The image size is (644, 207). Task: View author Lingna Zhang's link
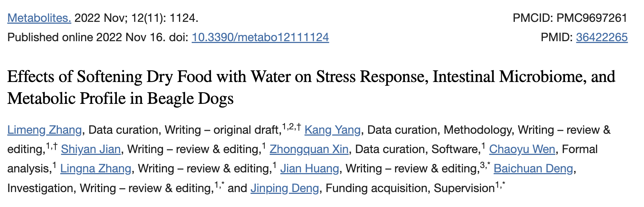tap(95, 168)
